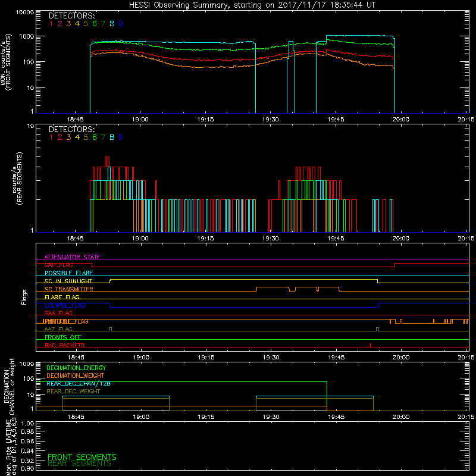Click the Mon. Rate LIVETIME axis title
Screen dimensions: 476x476
point(11,447)
